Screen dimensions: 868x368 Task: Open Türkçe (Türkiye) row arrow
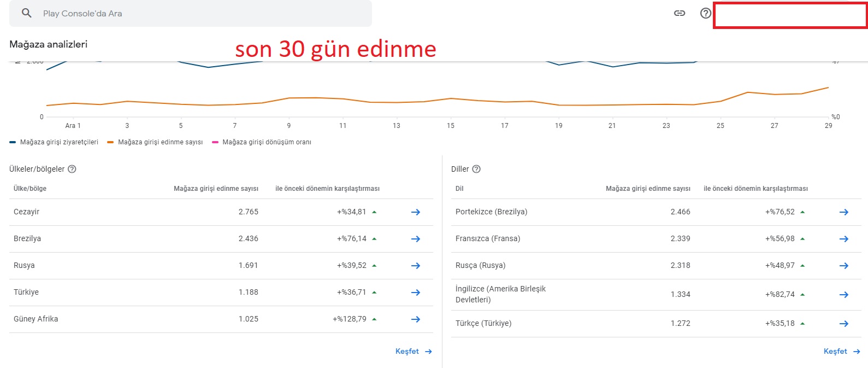pyautogui.click(x=844, y=324)
